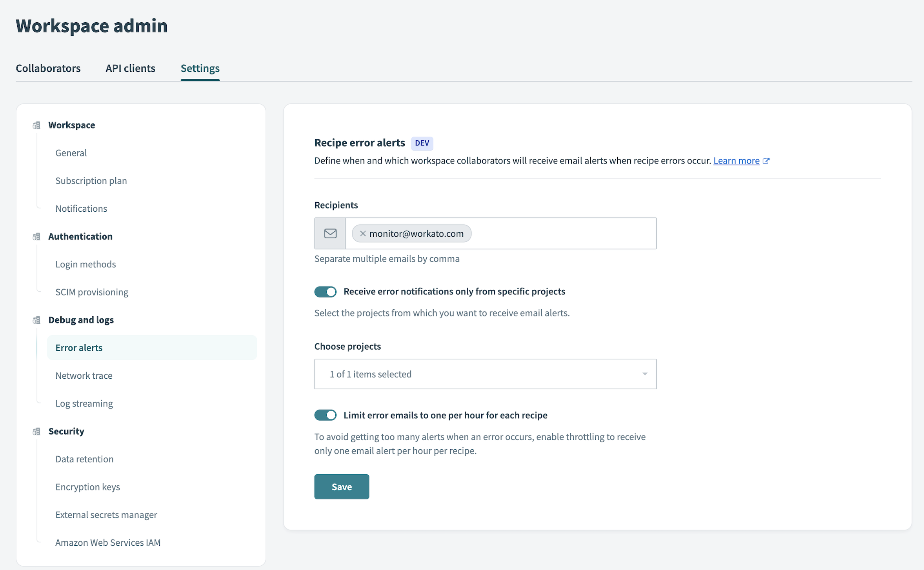Click the Security section icon in the sidebar
The image size is (924, 570).
36,431
